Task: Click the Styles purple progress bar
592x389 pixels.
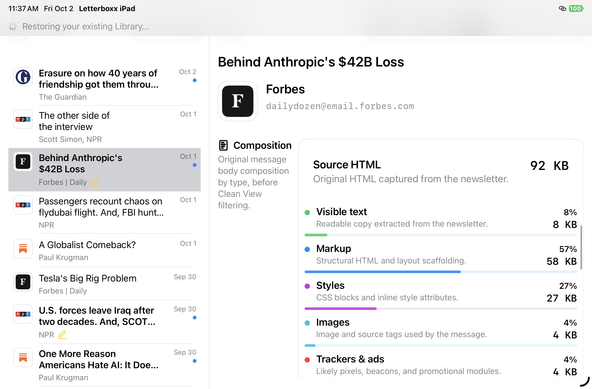Action: click(x=441, y=309)
